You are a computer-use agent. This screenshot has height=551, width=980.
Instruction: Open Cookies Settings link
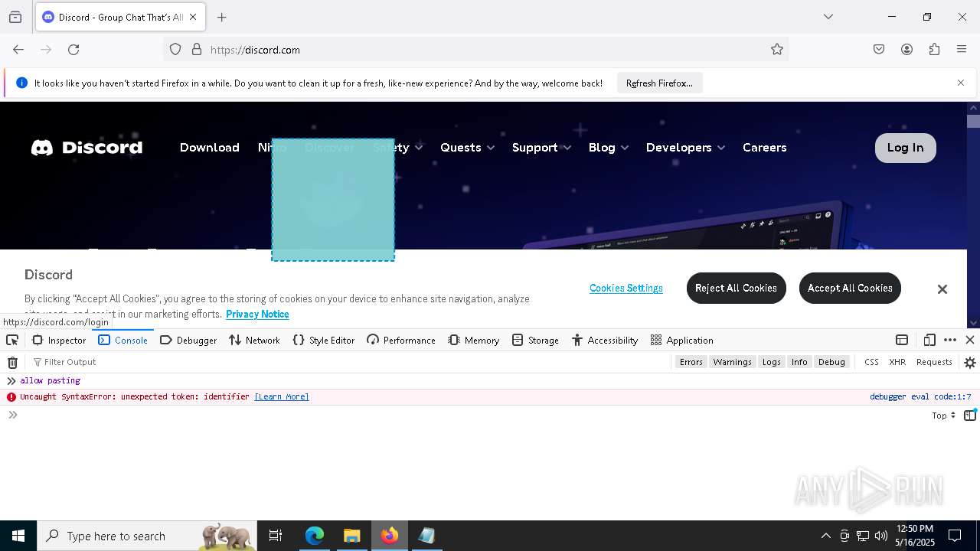(x=626, y=289)
